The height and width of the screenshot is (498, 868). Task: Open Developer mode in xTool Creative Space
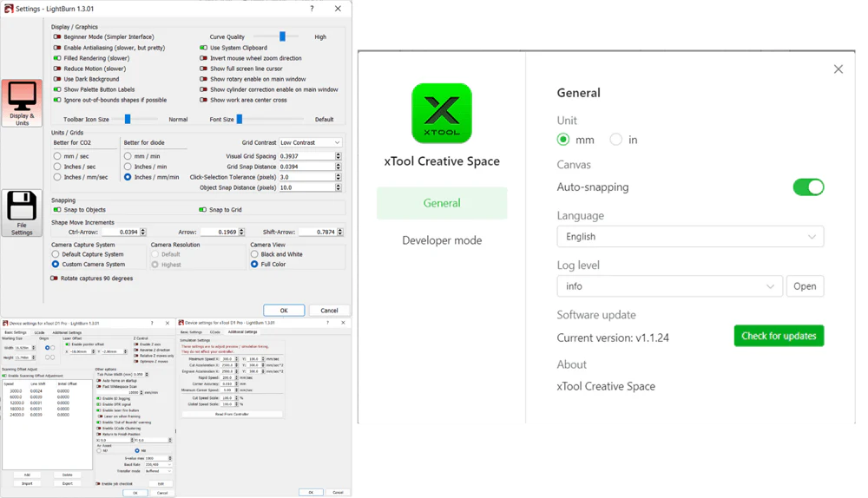(x=442, y=240)
